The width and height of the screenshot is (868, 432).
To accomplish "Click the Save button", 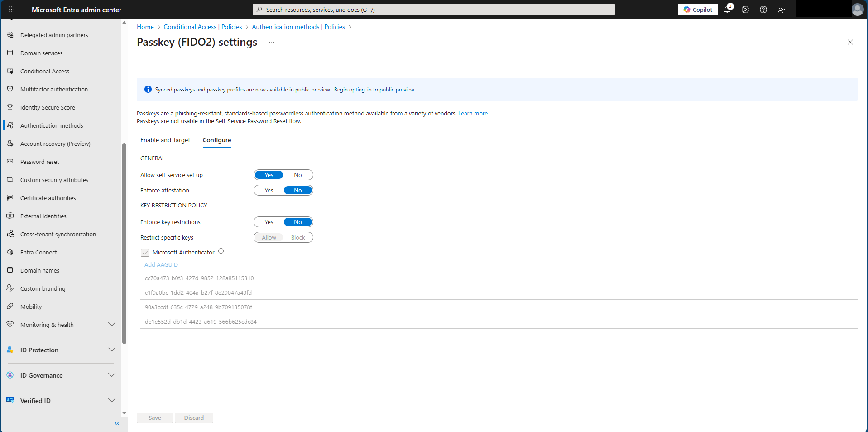I will click(155, 418).
